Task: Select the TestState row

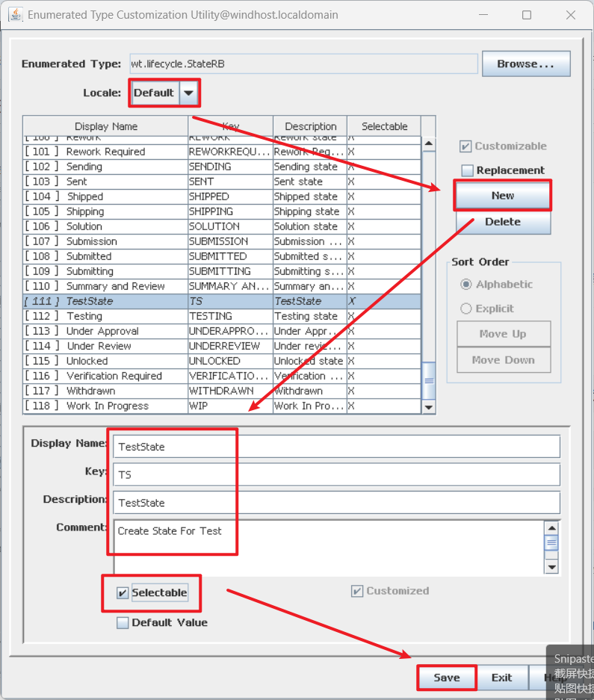Action: click(222, 301)
